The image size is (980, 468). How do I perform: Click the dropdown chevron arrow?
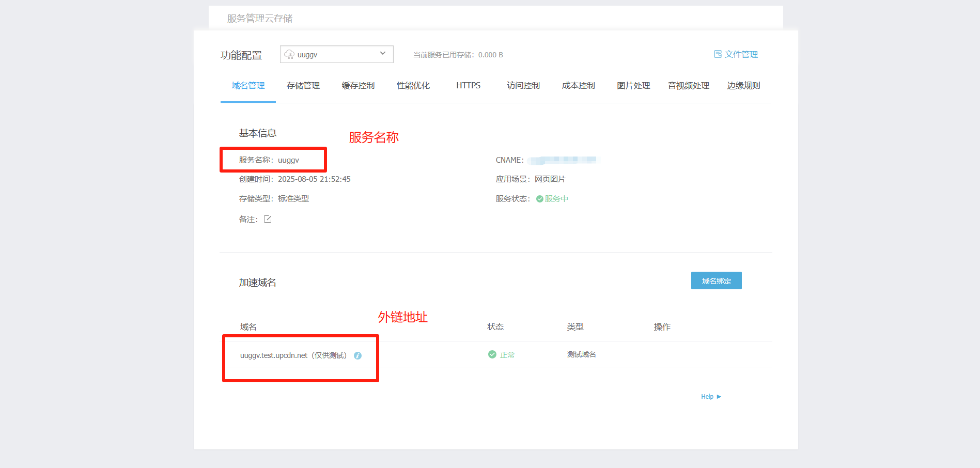383,54
